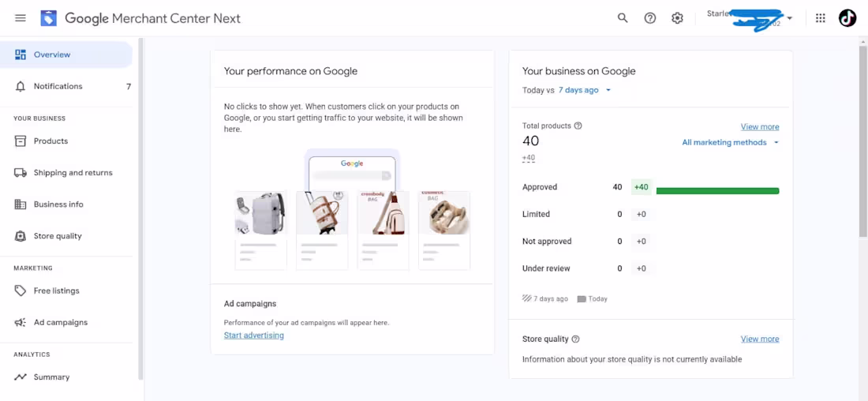Image resolution: width=868 pixels, height=401 pixels.
Task: Click the Products box icon
Action: (x=21, y=141)
